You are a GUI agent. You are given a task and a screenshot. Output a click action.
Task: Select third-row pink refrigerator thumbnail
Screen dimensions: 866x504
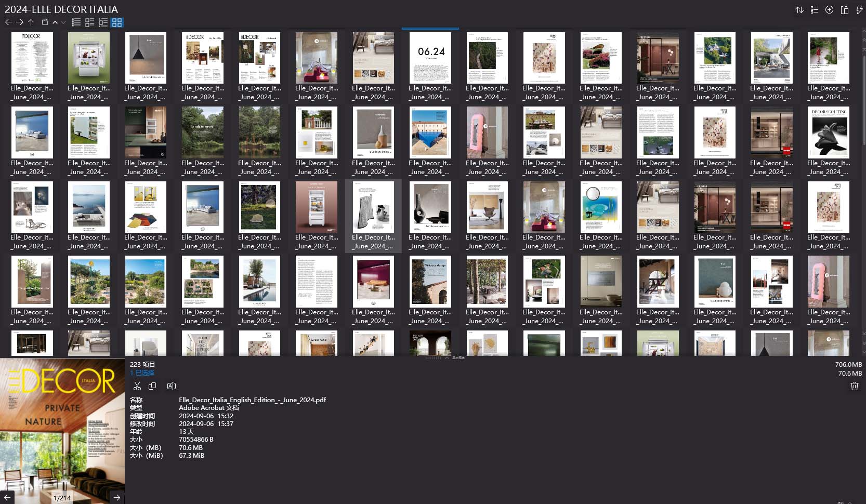(x=317, y=207)
